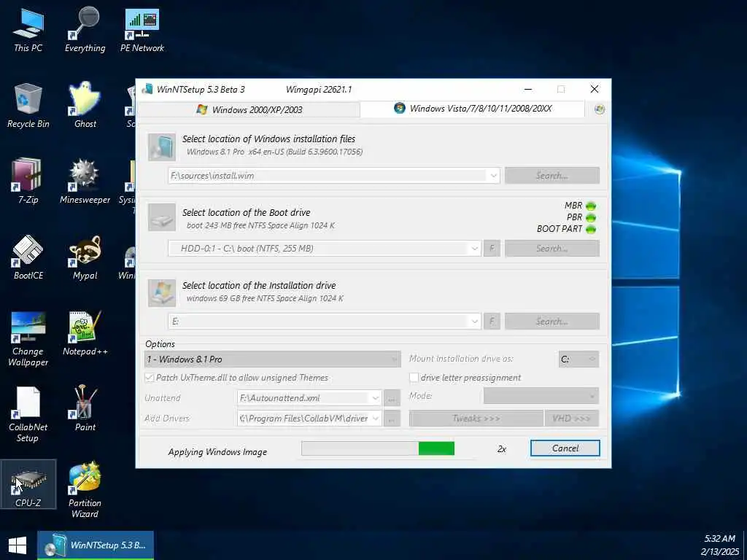Click Search for Windows installation files

coord(552,176)
